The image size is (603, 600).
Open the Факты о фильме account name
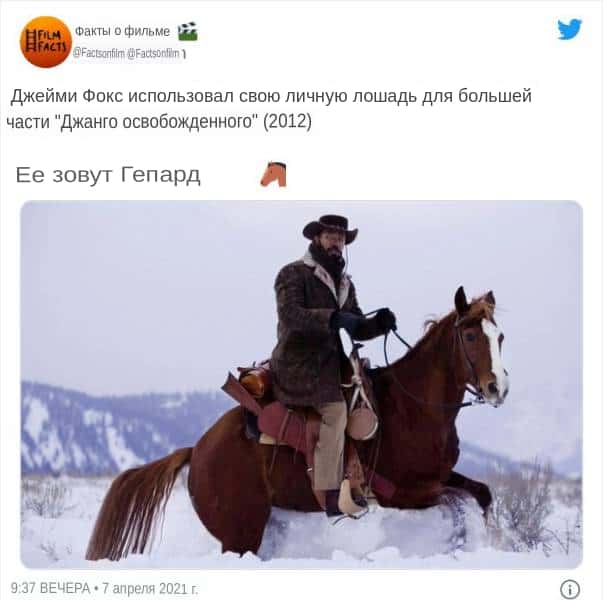pyautogui.click(x=122, y=31)
